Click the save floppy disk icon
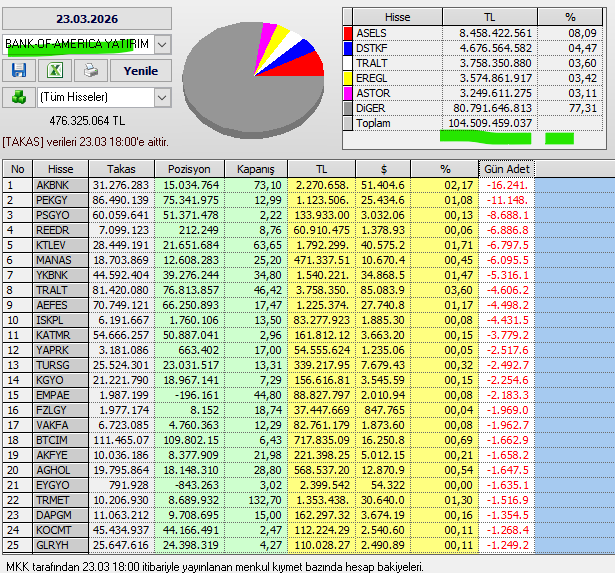 pyautogui.click(x=19, y=71)
